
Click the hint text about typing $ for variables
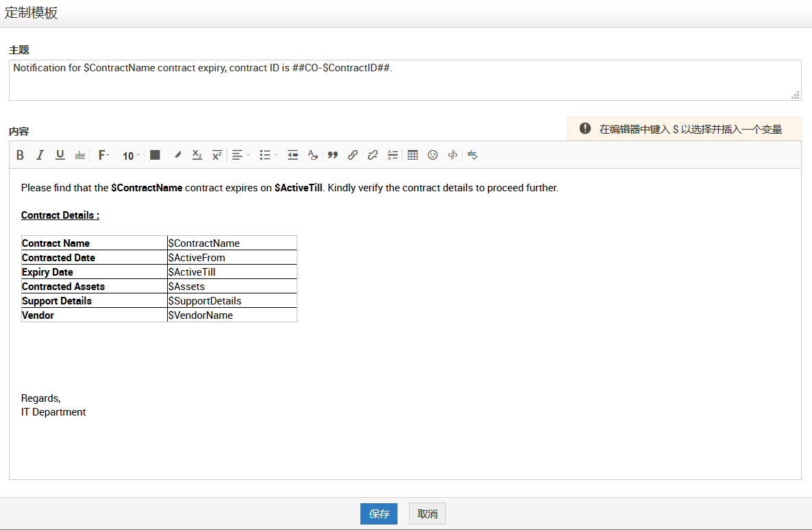pyautogui.click(x=691, y=130)
